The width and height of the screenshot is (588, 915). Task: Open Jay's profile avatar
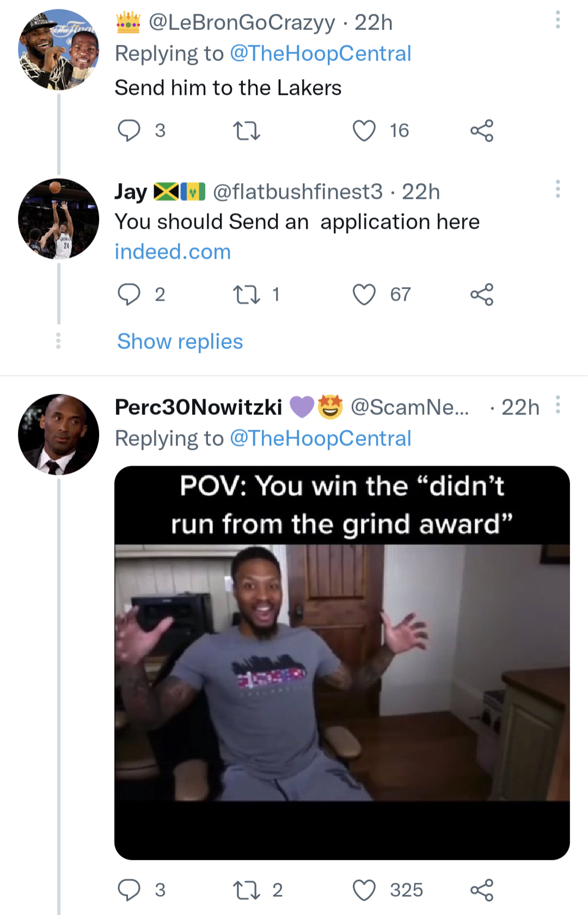[x=58, y=218]
